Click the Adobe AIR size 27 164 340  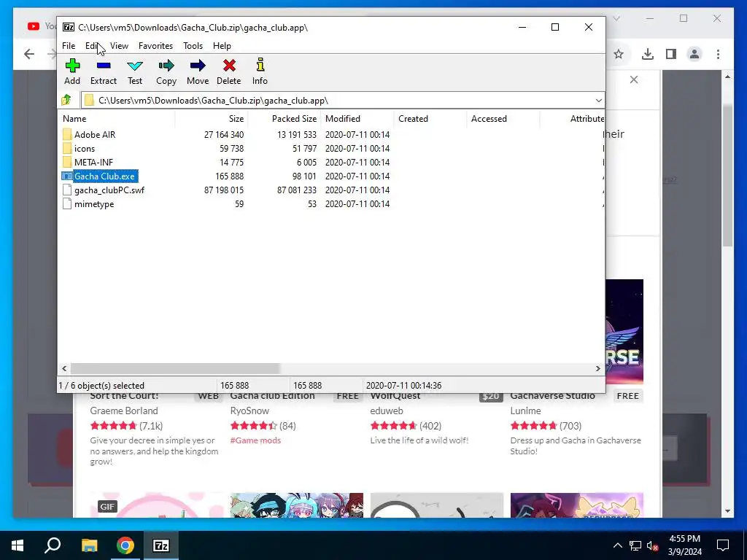click(x=224, y=135)
